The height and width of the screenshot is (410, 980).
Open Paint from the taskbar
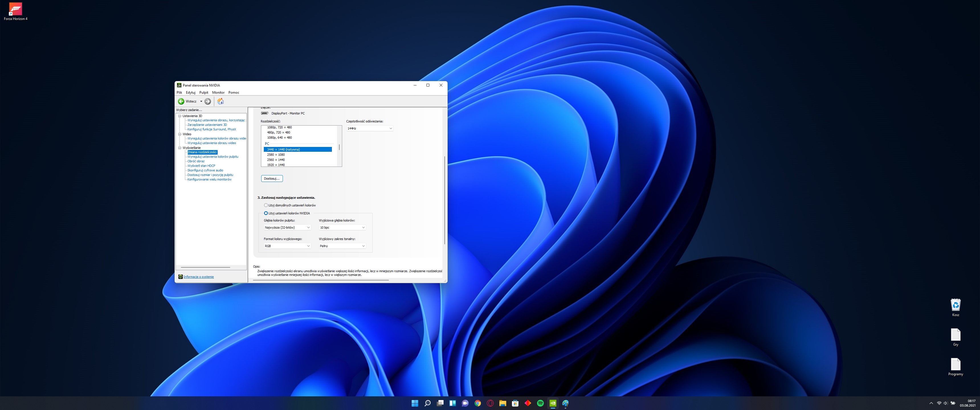[565, 403]
